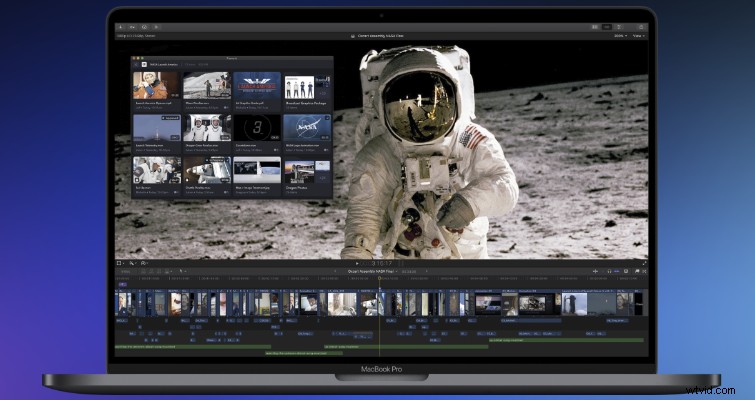This screenshot has height=400, width=755.
Task: Open the Transform tool dropdown under viewer
Action: point(120,263)
